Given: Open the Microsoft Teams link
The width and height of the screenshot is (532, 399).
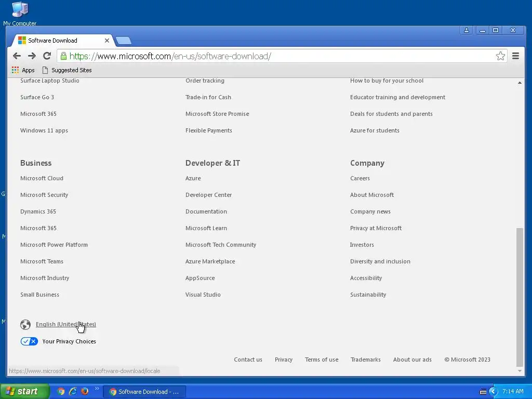Looking at the screenshot, I should (42, 261).
